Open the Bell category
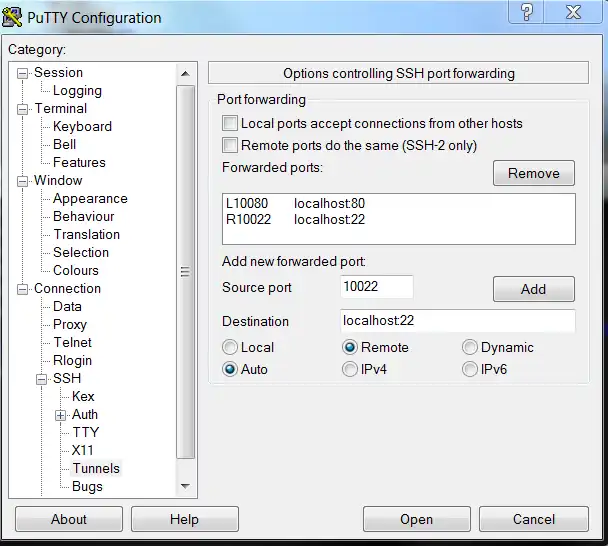 [64, 144]
